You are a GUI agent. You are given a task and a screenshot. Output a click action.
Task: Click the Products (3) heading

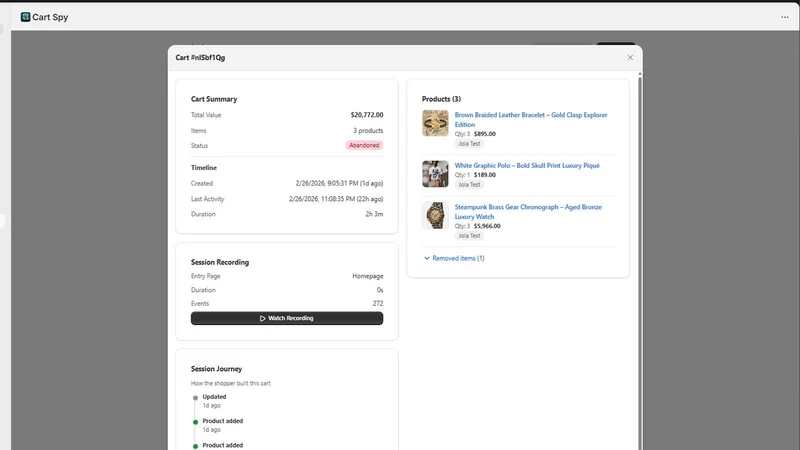[441, 99]
